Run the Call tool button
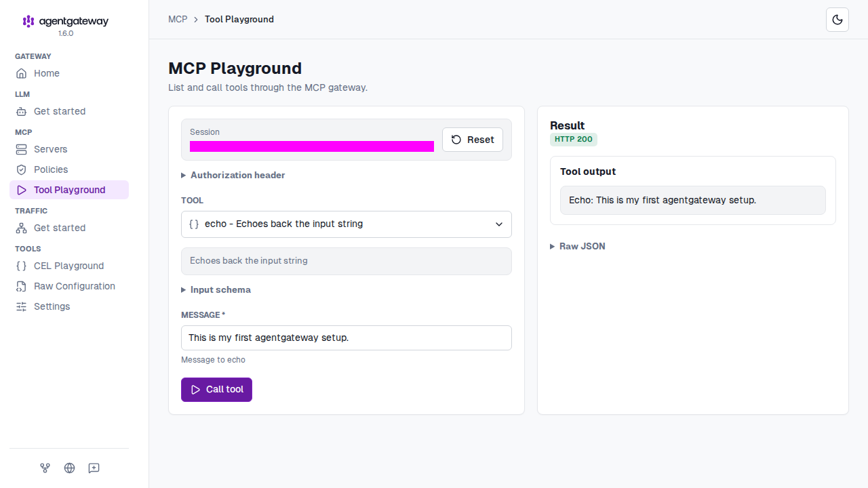This screenshot has height=488, width=868. click(216, 390)
